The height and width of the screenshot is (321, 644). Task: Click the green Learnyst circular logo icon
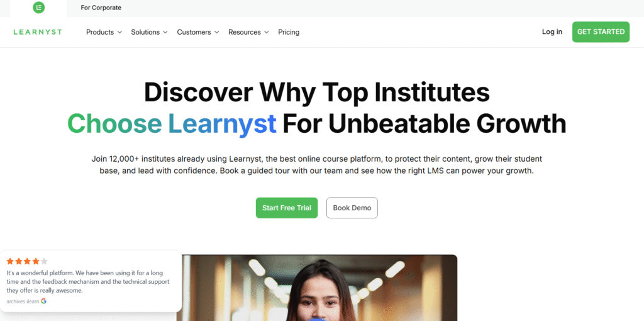[x=38, y=8]
